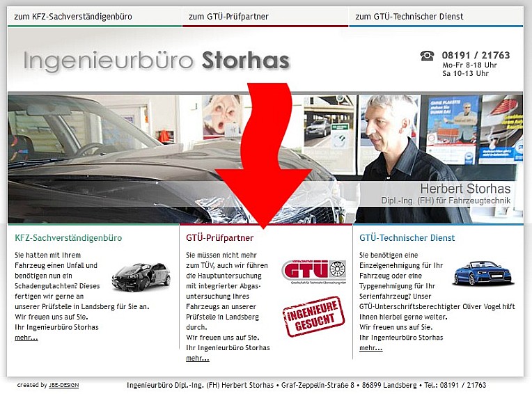Click the GTÜ-Technischer Dienst blue heading
Viewport: 532px width, 394px height.
407,237
